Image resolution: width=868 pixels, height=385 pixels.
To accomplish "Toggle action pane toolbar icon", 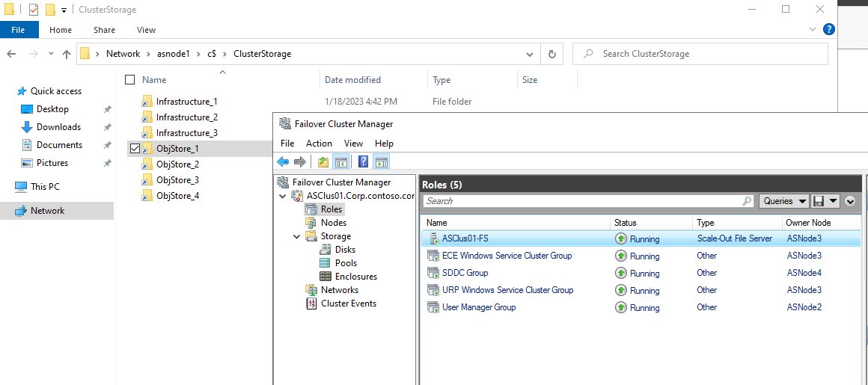I will click(x=382, y=161).
